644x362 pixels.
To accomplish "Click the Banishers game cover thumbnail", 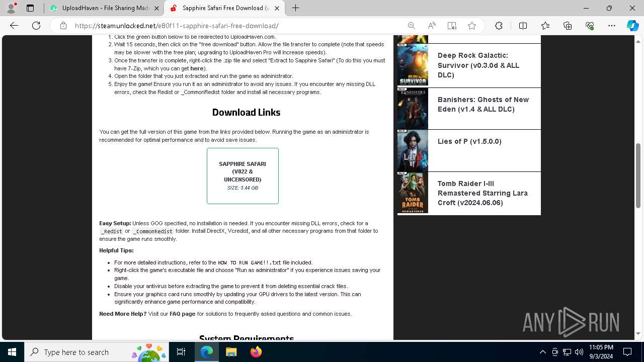I will (413, 109).
